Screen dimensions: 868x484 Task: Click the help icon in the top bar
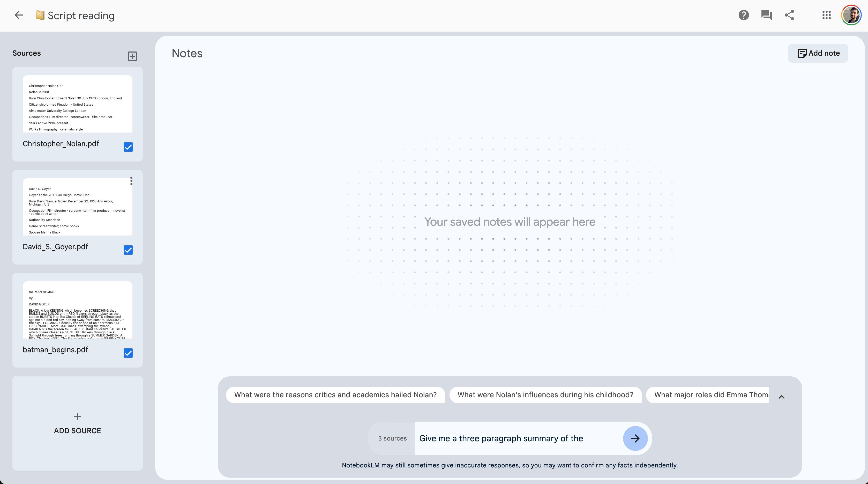pos(743,15)
